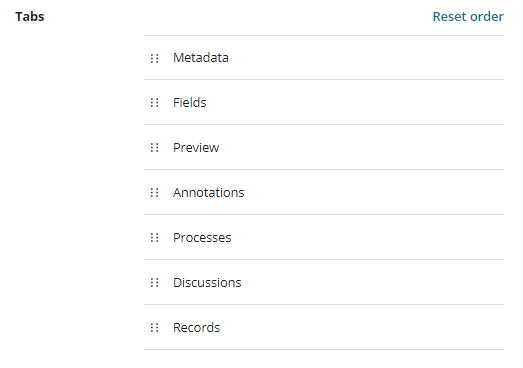This screenshot has height=368, width=523.
Task: Select the Preview row's reorder grip icon
Action: [154, 148]
